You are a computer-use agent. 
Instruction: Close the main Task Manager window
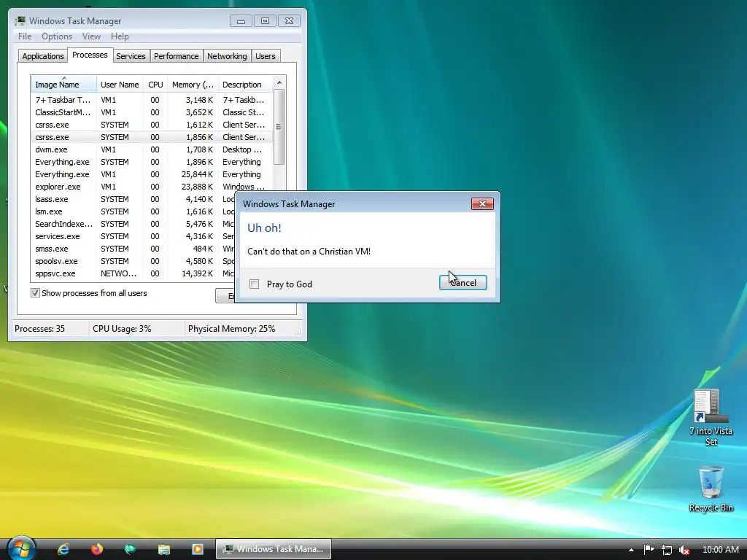tap(289, 21)
